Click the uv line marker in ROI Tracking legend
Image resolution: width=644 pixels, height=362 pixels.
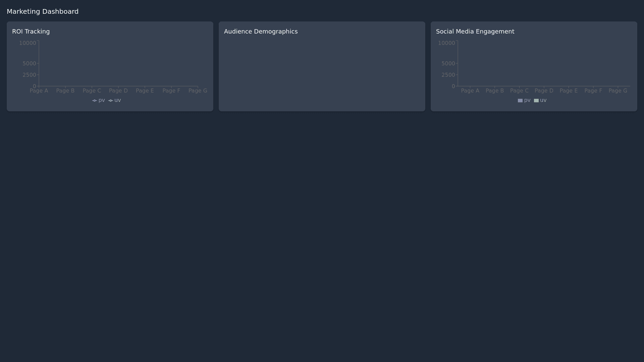111,101
